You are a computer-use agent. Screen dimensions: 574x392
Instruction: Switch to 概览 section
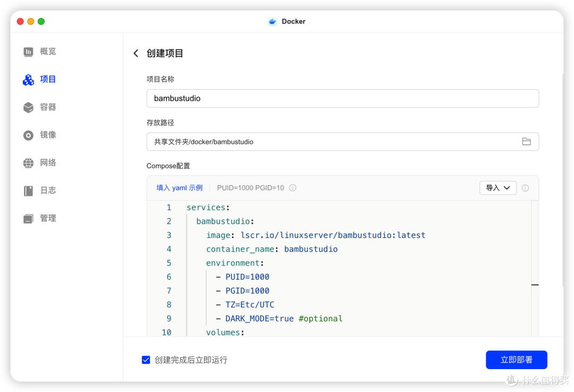[48, 52]
